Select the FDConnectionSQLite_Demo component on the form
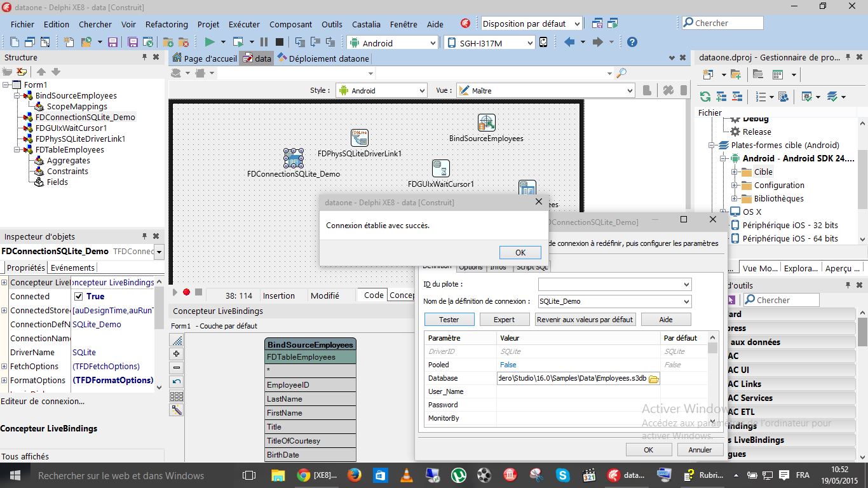Image resolution: width=868 pixels, height=488 pixels. (x=293, y=158)
